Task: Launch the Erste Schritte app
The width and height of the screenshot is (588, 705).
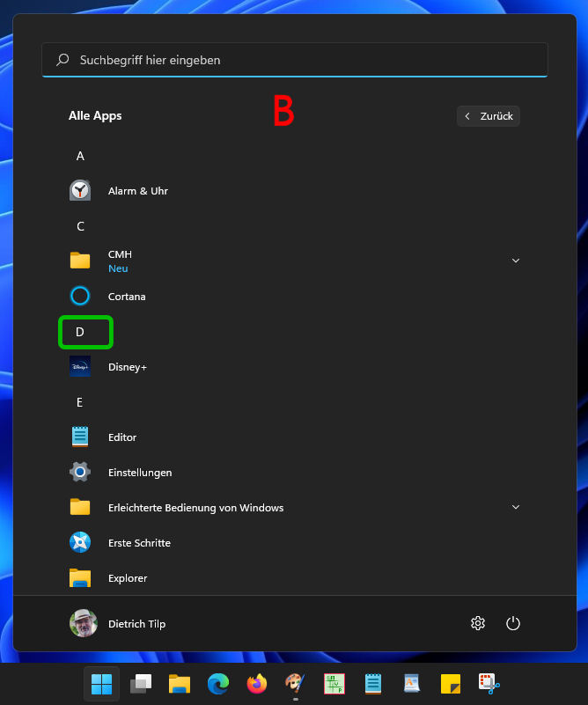Action: 139,543
